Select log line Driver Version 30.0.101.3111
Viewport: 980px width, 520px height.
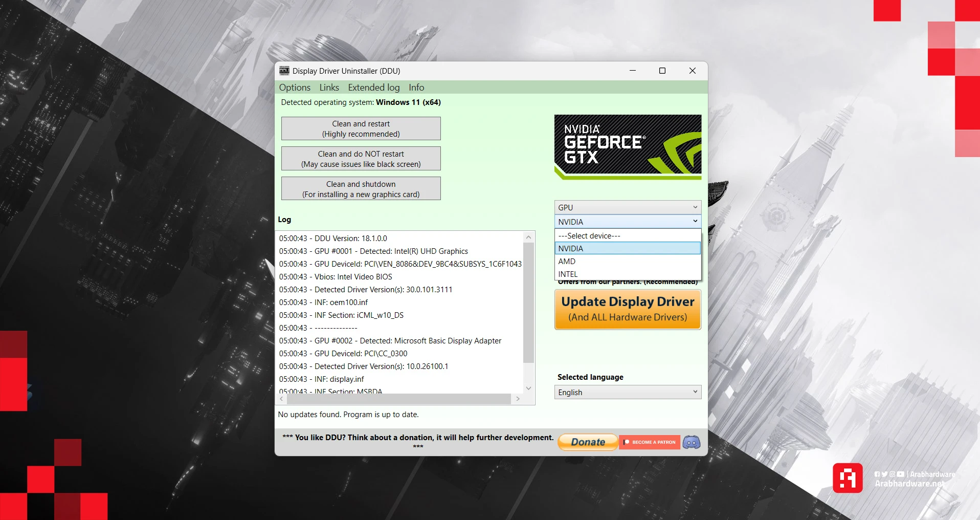tap(366, 289)
